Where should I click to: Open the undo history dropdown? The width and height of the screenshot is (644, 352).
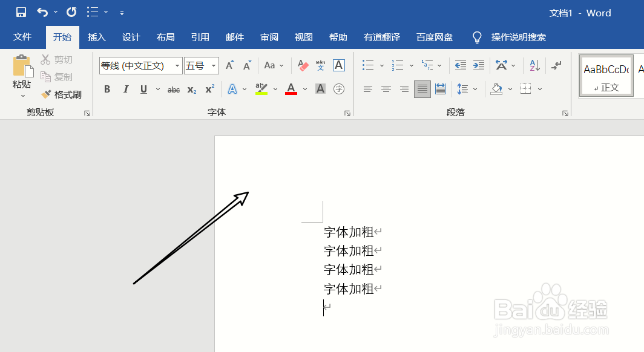(56, 12)
